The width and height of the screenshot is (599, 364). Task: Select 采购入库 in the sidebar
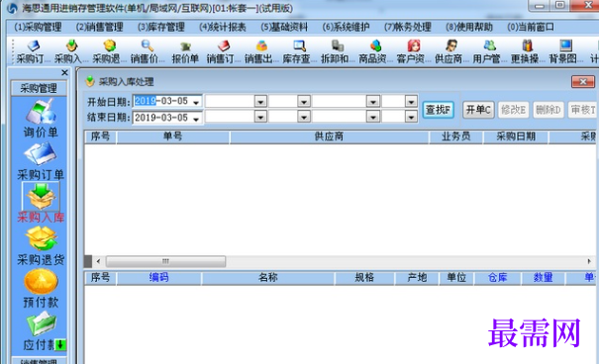41,203
